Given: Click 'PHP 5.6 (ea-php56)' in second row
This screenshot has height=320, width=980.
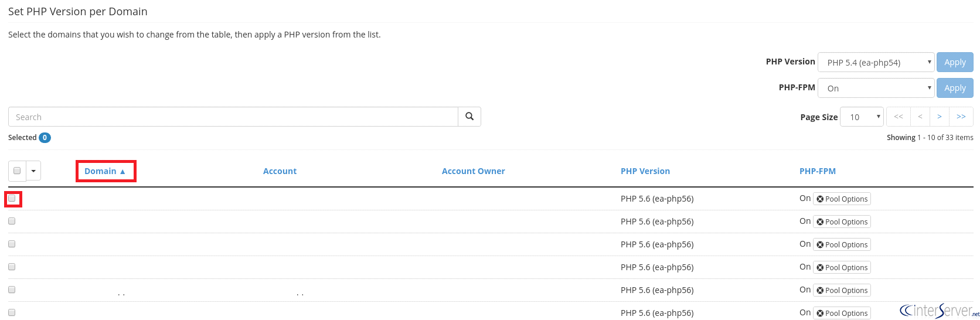Looking at the screenshot, I should click(657, 222).
